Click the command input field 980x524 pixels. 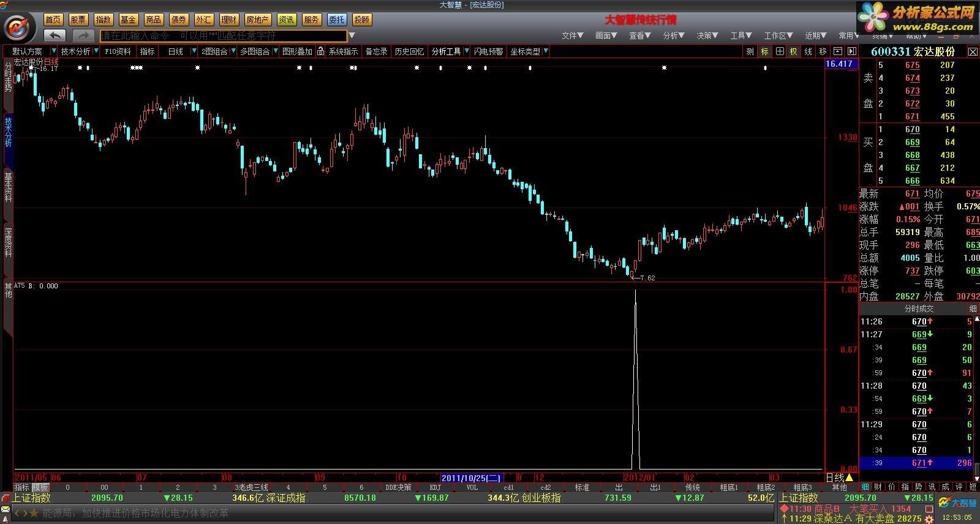(x=224, y=36)
